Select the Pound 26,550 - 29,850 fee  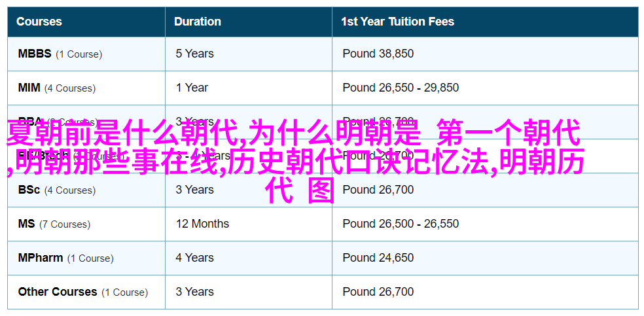pyautogui.click(x=401, y=88)
